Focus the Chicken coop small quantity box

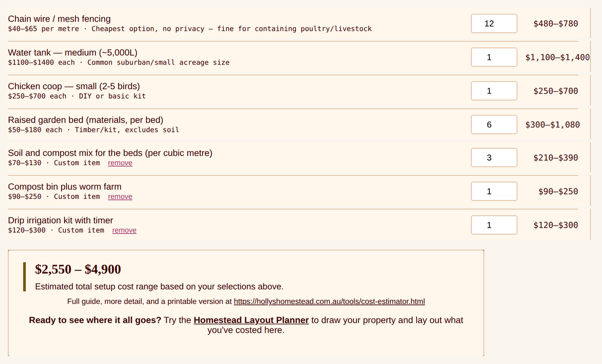[x=494, y=91]
